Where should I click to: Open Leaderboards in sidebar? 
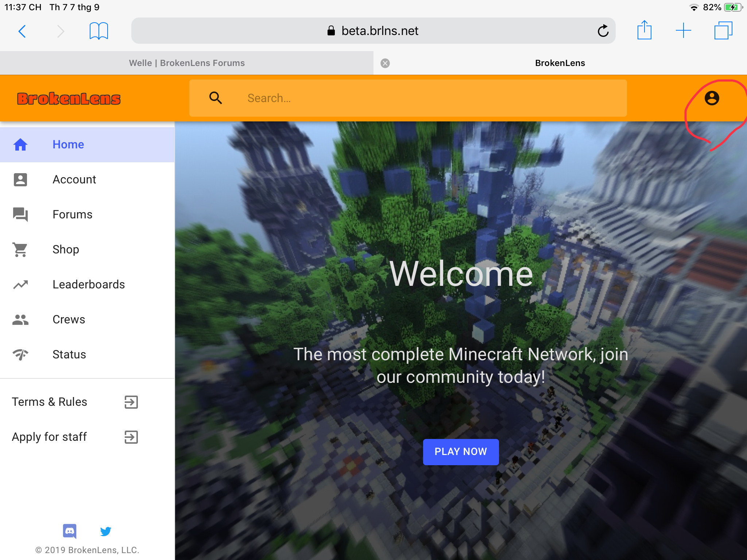(87, 285)
